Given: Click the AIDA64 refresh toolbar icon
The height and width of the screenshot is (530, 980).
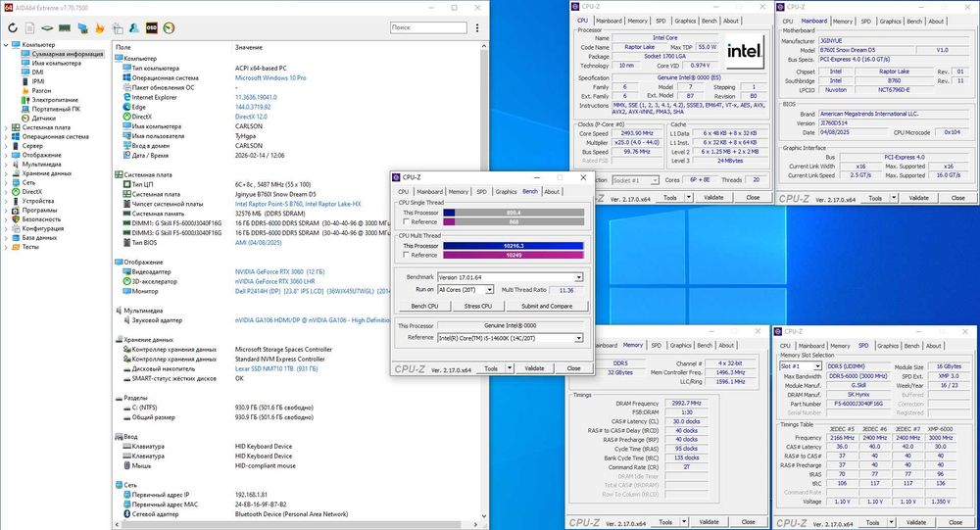Looking at the screenshot, I should point(13,27).
